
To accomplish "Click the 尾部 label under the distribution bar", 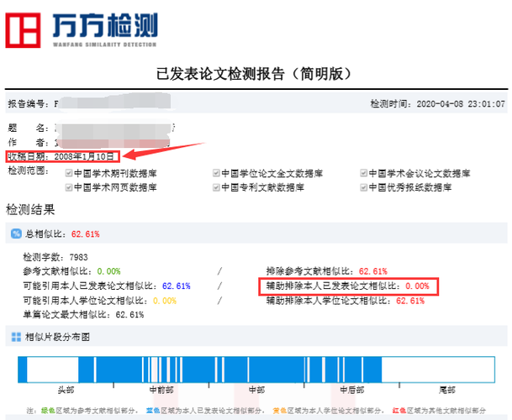I will tap(447, 390).
